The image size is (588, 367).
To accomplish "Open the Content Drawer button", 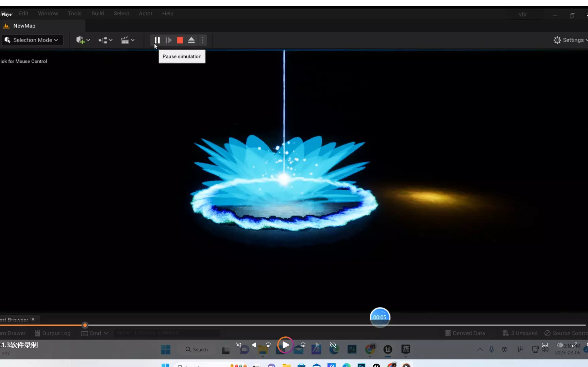I will click(x=13, y=333).
